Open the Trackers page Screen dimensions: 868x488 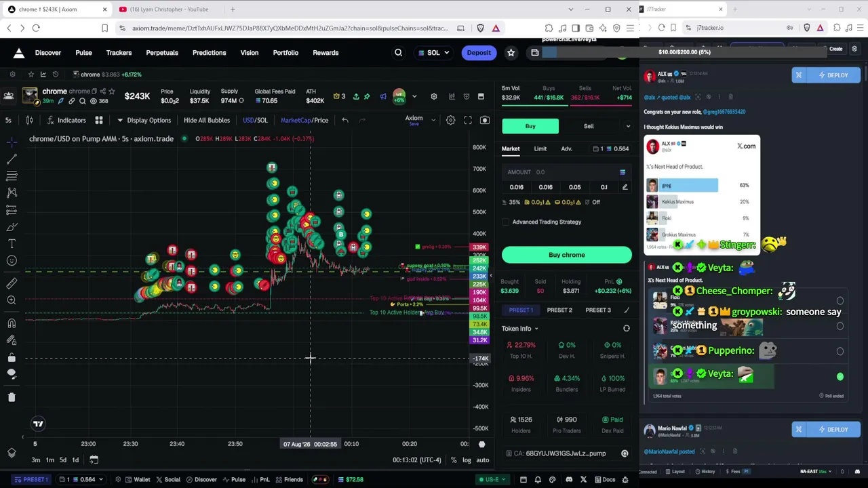(119, 53)
